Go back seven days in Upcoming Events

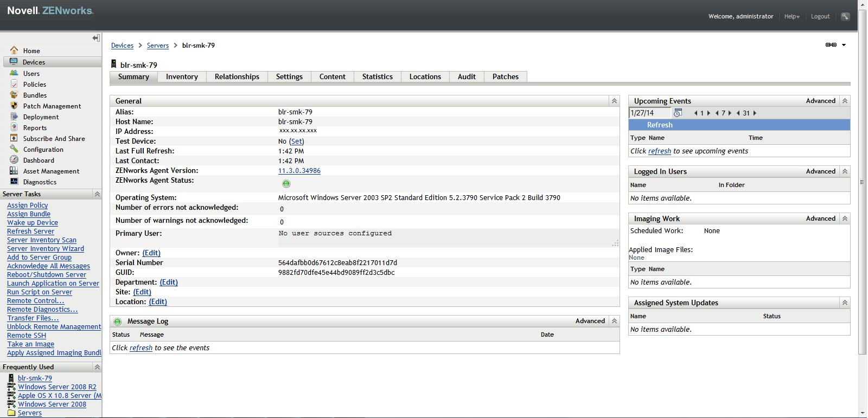pyautogui.click(x=717, y=113)
